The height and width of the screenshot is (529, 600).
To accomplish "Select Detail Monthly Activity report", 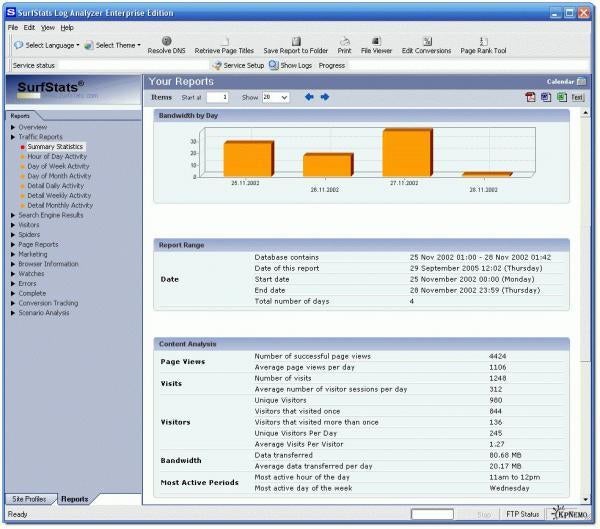I will click(60, 205).
